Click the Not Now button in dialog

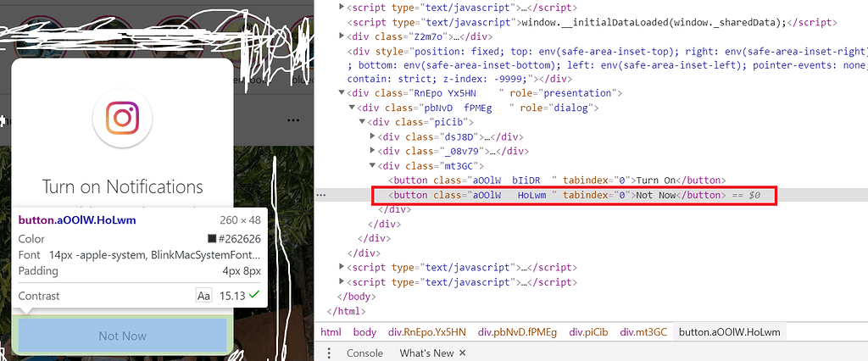122,336
